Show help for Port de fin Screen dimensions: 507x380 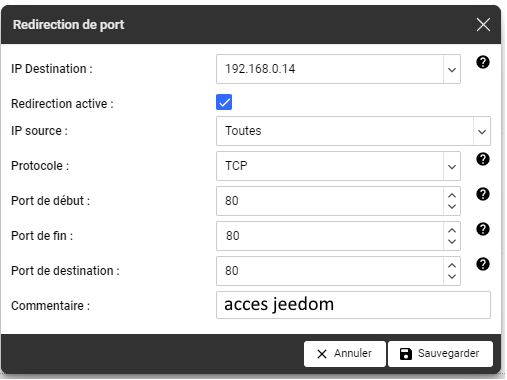tap(483, 229)
